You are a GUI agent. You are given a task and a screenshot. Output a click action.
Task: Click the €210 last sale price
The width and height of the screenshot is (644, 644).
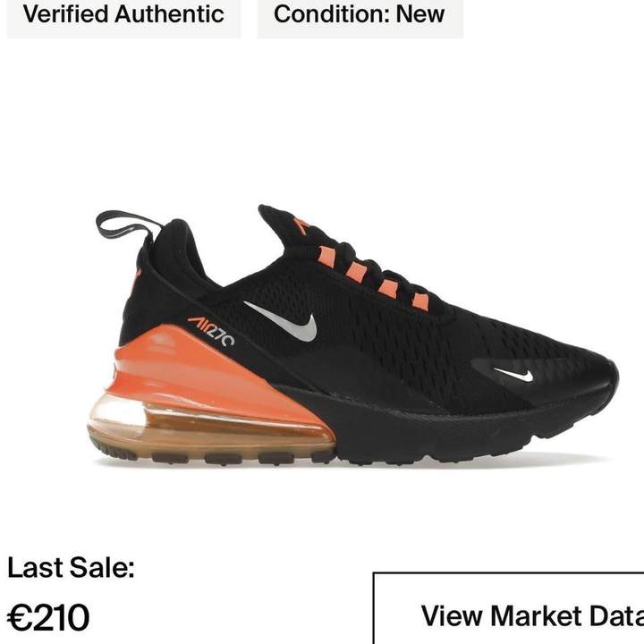click(48, 617)
